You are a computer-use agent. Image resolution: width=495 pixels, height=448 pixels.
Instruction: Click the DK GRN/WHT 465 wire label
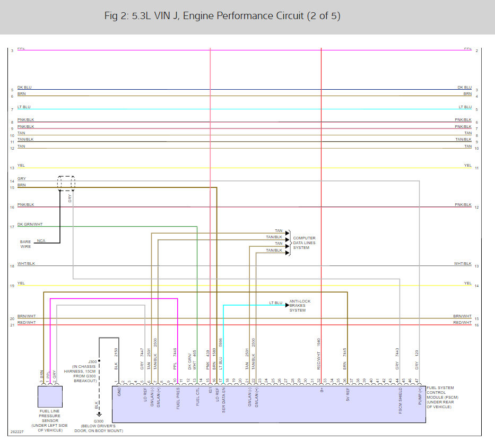click(192, 360)
